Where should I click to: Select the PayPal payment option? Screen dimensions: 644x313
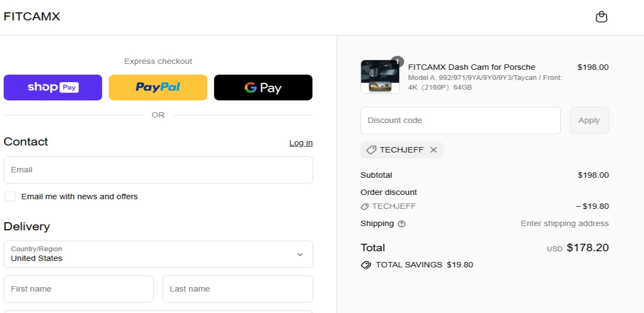158,88
